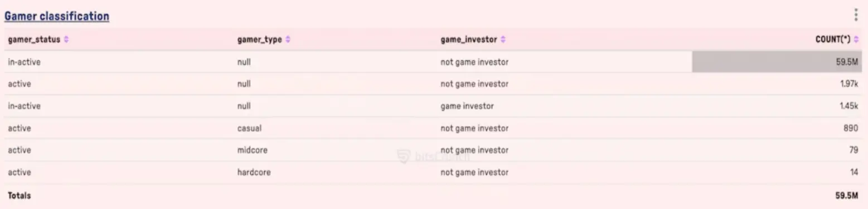This screenshot has height=209, width=868.
Task: Click the Totals row label
Action: (x=20, y=196)
